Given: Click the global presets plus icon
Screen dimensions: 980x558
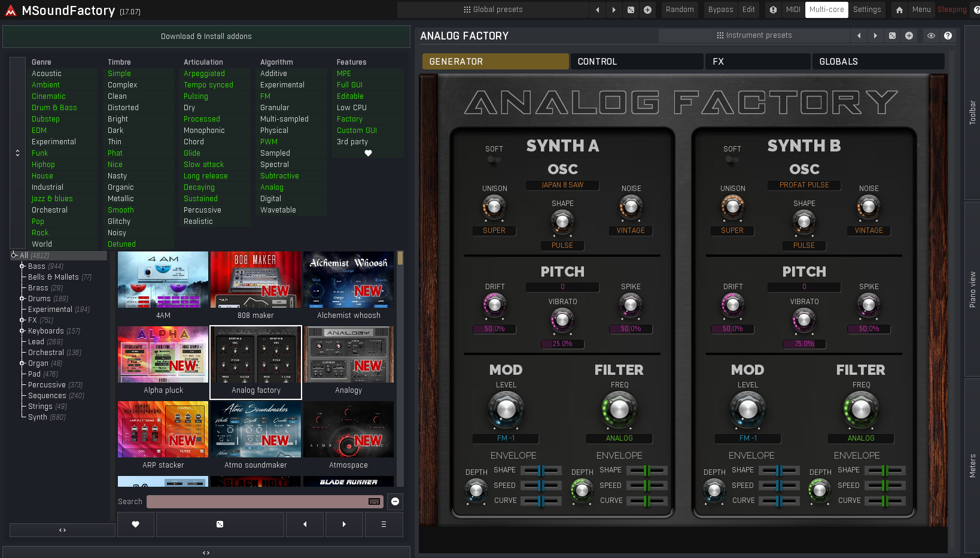Looking at the screenshot, I should point(647,10).
